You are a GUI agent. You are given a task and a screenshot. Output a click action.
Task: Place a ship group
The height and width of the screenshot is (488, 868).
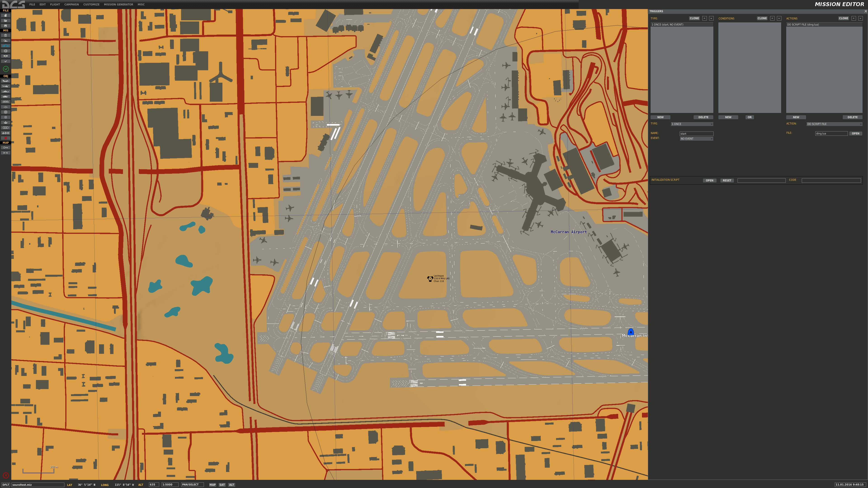pyautogui.click(x=5, y=91)
